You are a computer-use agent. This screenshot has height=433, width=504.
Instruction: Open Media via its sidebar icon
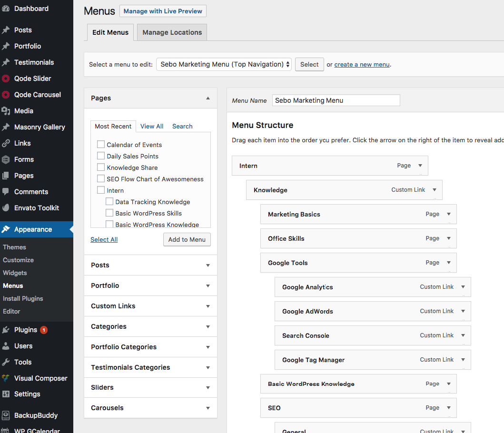(6, 111)
